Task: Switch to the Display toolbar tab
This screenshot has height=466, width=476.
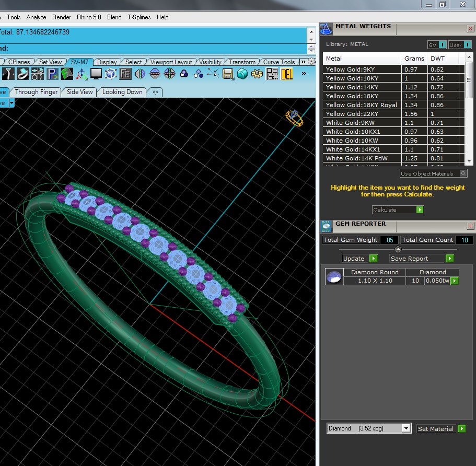Action: click(107, 62)
